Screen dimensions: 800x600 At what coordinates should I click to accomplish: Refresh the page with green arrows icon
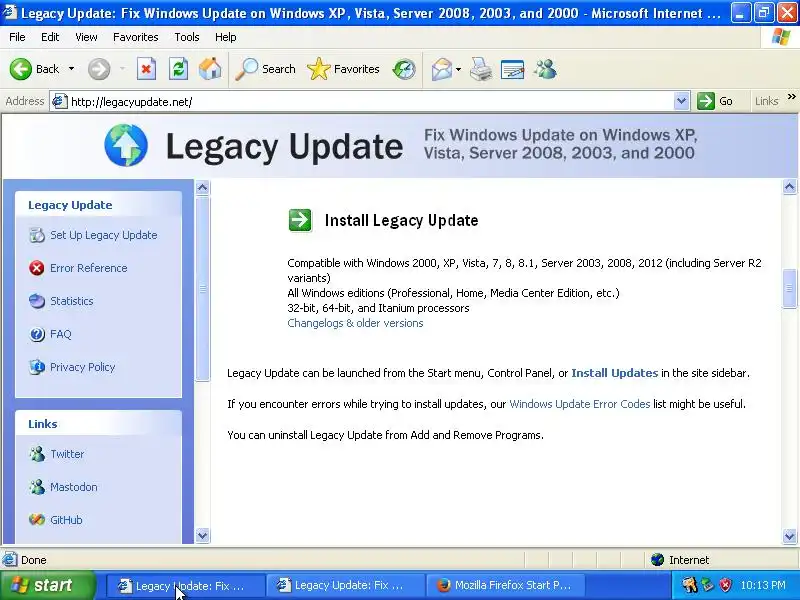point(179,69)
